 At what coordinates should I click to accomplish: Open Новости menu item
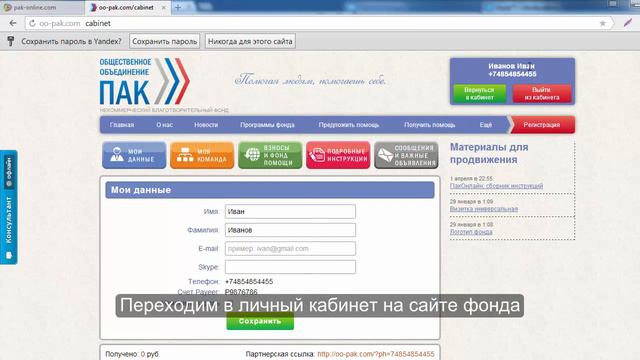(206, 125)
